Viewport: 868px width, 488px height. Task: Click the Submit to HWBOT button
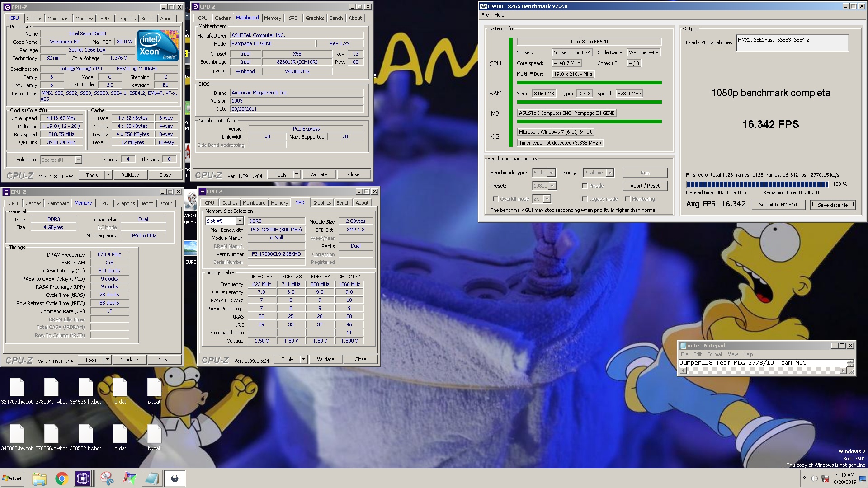[778, 205]
